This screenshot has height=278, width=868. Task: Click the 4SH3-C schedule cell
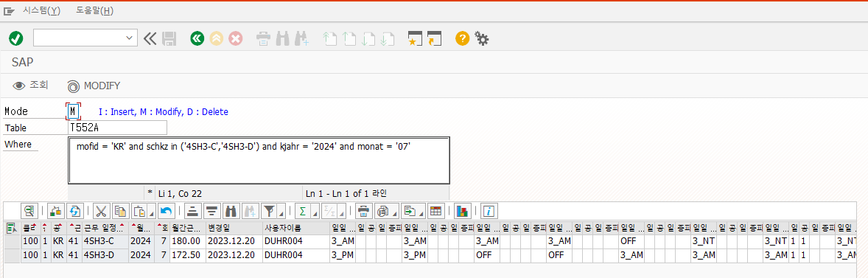pyautogui.click(x=105, y=241)
